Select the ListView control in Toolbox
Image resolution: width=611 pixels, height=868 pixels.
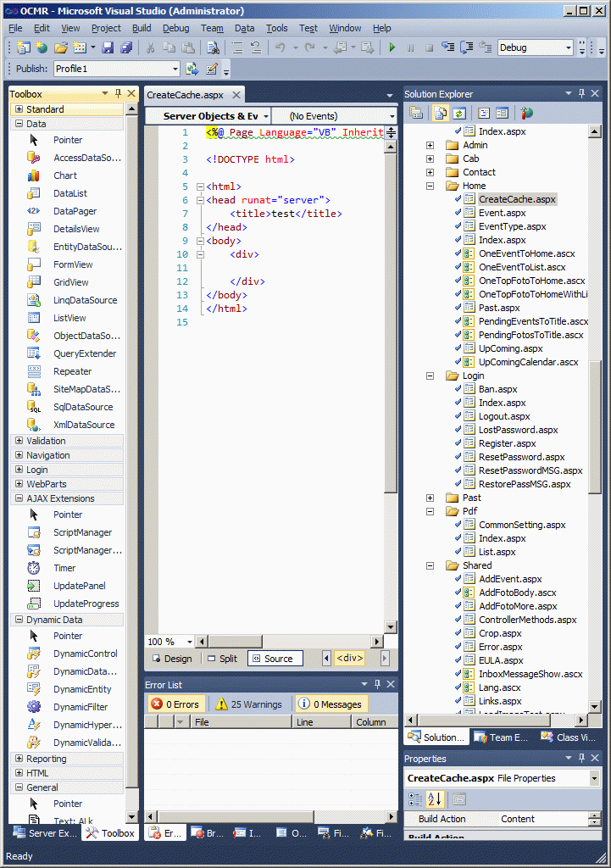tap(69, 318)
